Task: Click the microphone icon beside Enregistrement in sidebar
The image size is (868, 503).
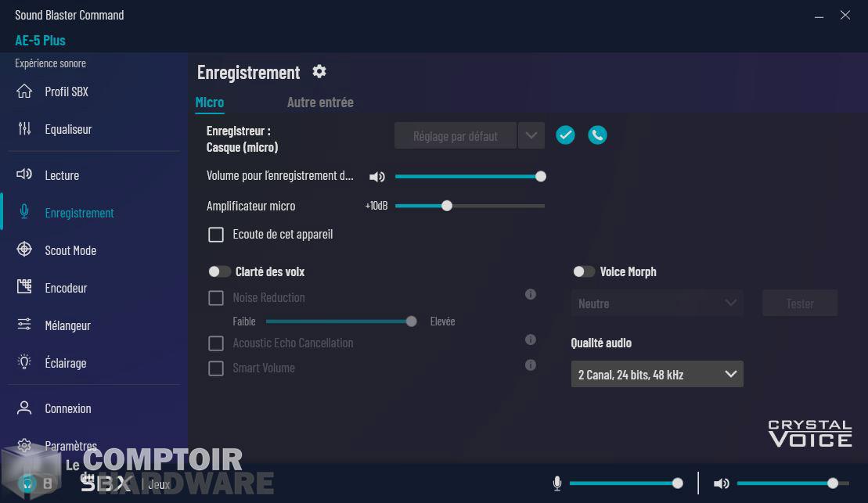Action: [x=24, y=212]
